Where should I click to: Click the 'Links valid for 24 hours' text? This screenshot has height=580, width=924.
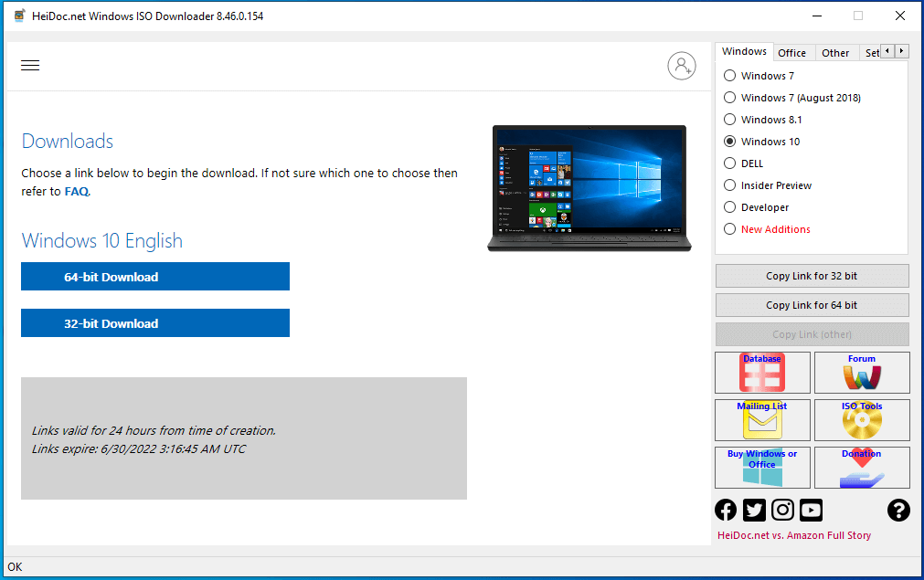(154, 430)
